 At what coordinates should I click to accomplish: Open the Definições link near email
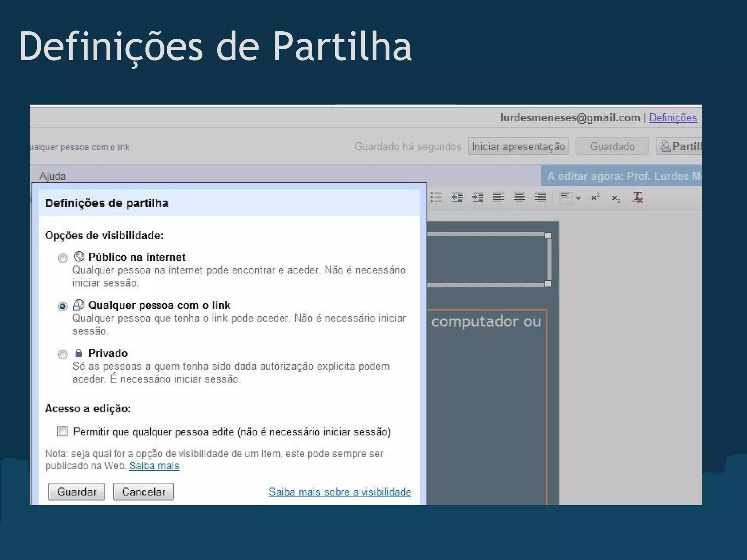673,118
